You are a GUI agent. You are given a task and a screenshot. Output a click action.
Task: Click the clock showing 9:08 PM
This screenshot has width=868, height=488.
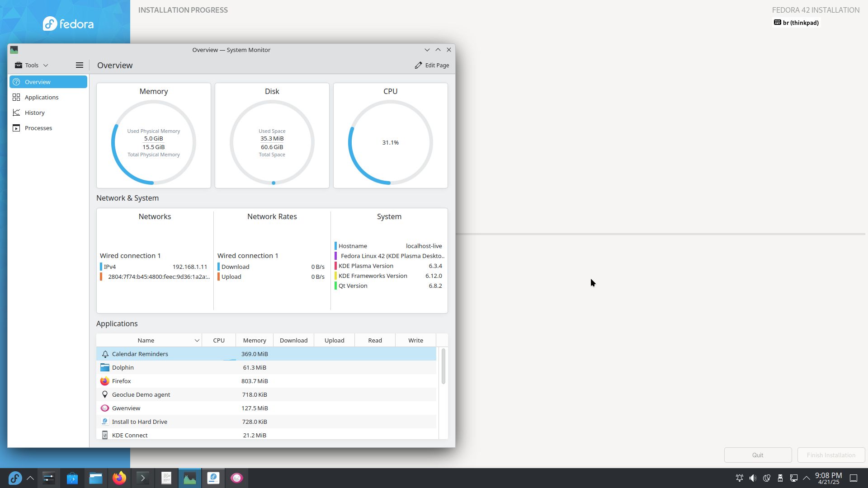click(x=828, y=478)
